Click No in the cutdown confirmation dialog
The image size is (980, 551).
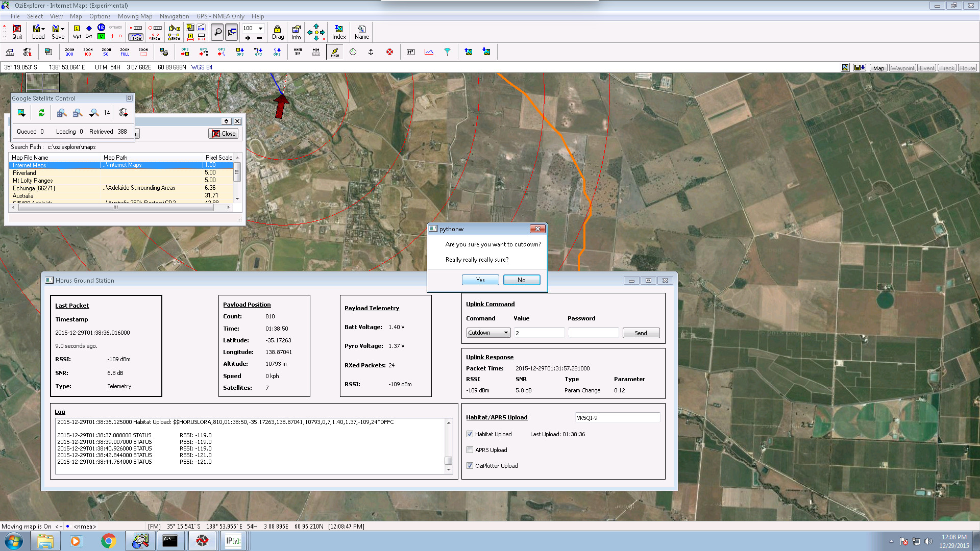(x=521, y=280)
